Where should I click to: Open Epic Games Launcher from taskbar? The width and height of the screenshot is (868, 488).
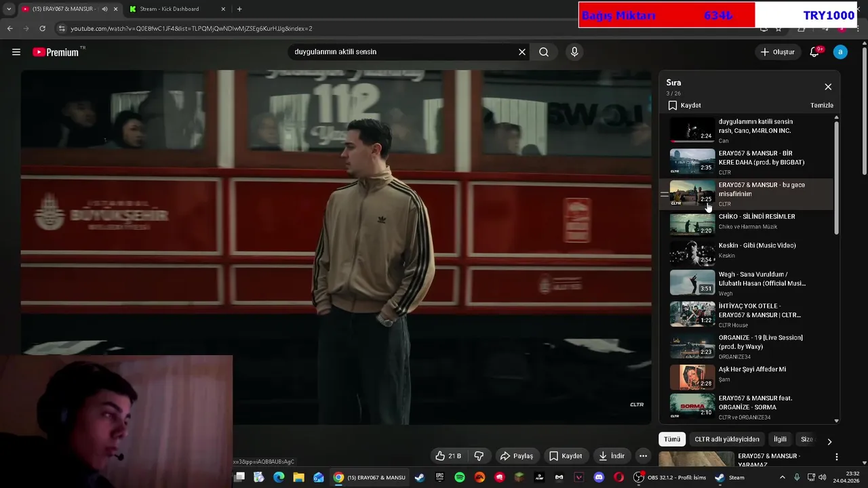point(439,477)
